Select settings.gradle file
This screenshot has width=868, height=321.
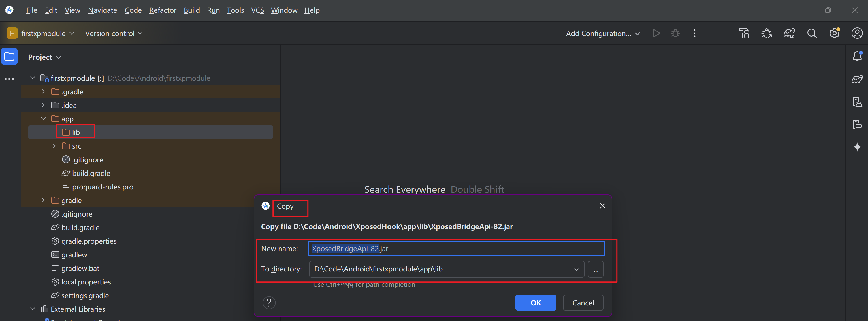click(80, 296)
